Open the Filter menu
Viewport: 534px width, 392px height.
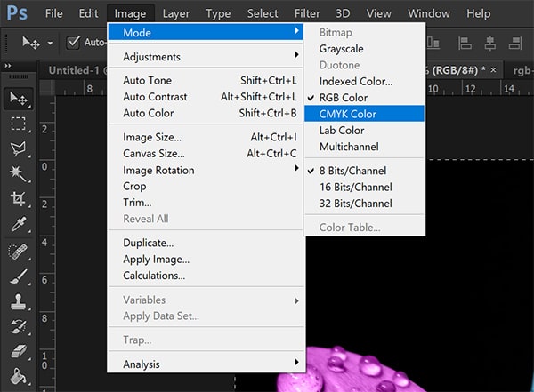(307, 13)
